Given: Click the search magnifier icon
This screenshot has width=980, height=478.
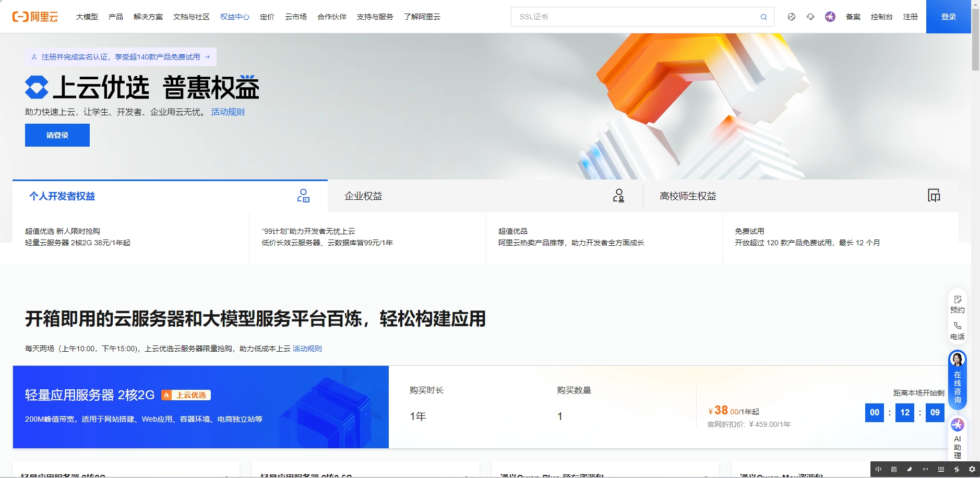Looking at the screenshot, I should [763, 17].
